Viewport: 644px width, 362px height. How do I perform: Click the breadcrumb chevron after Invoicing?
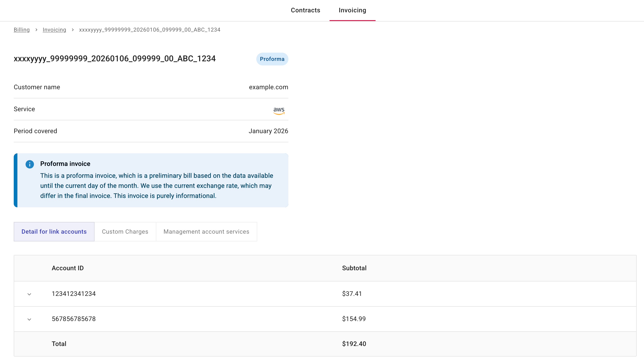73,30
